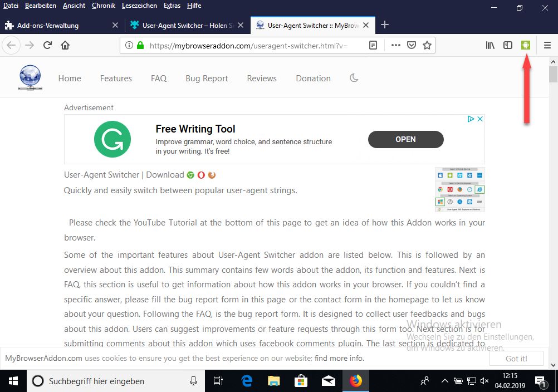Screen dimensions: 558x392
Task: Save page to Pocket
Action: [412, 45]
